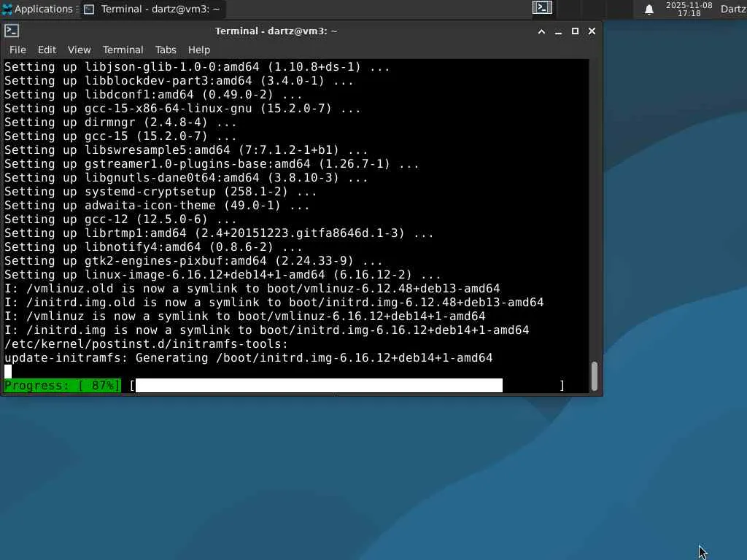Open the Dartz user menu
This screenshot has width=747, height=560.
pos(733,9)
